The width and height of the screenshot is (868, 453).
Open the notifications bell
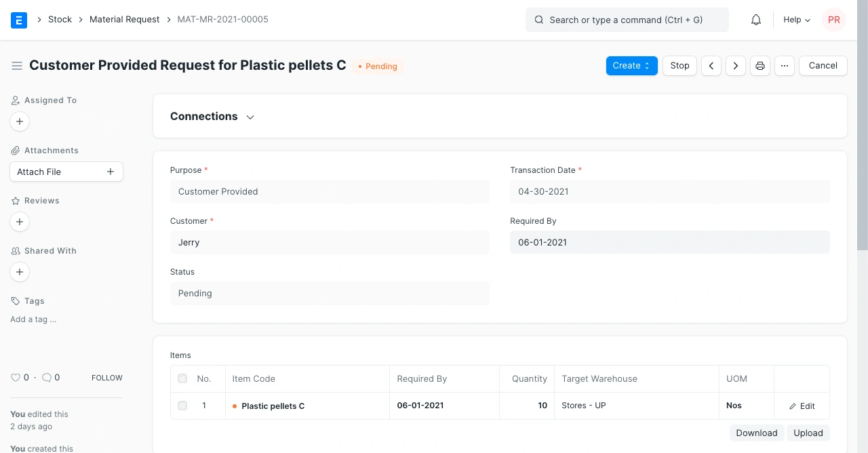click(756, 20)
